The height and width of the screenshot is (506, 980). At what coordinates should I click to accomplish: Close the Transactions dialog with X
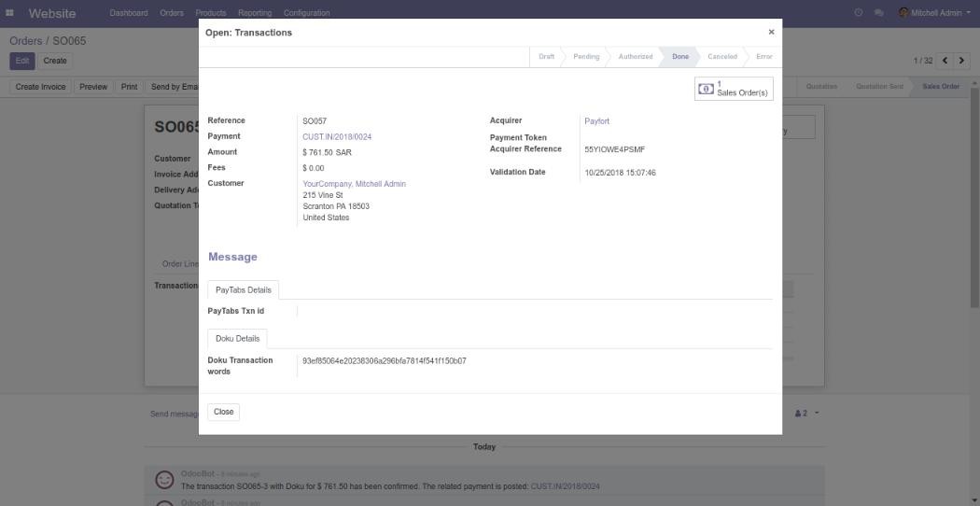771,32
